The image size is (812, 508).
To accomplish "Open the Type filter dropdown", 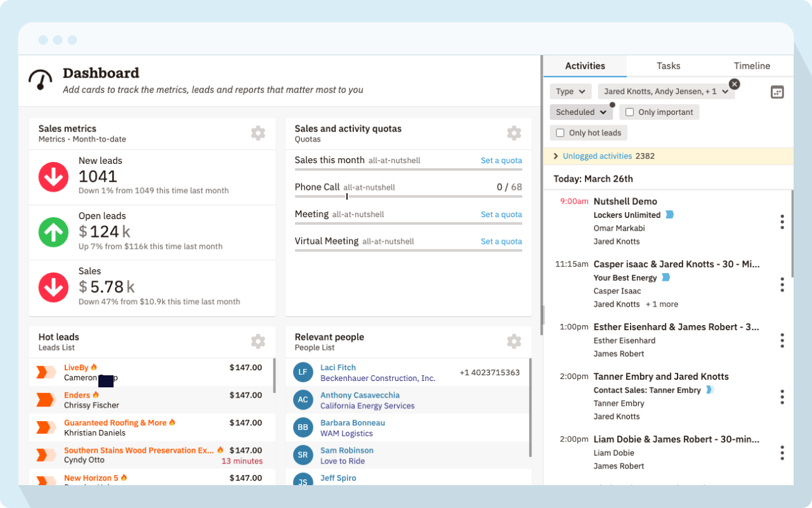I will [x=570, y=91].
